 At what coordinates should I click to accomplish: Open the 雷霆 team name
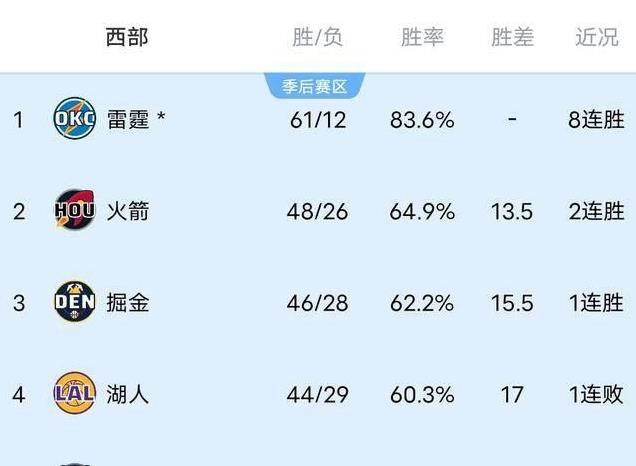click(128, 120)
